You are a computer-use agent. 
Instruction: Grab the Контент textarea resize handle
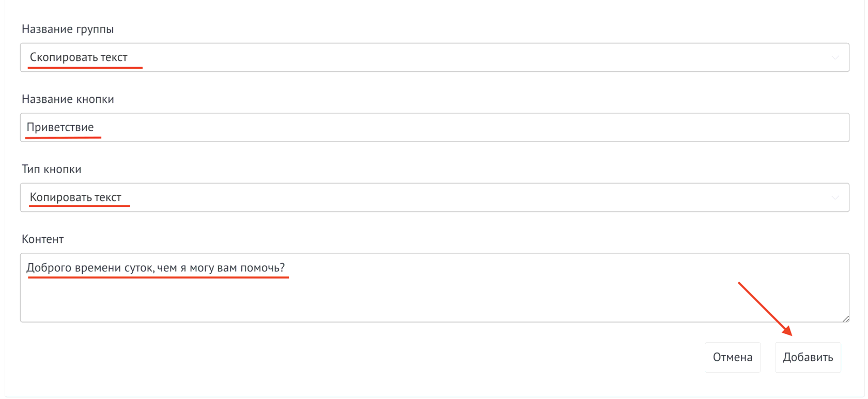click(x=845, y=318)
